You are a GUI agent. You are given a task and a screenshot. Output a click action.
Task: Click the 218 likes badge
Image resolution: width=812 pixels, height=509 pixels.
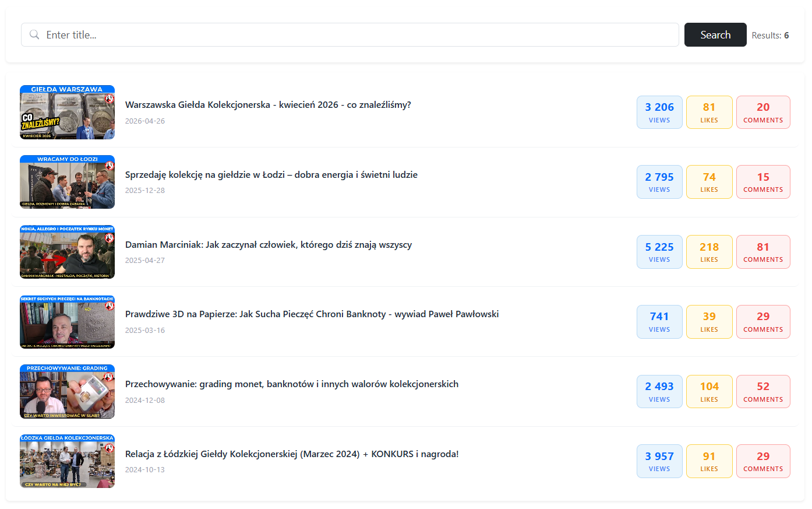click(709, 252)
